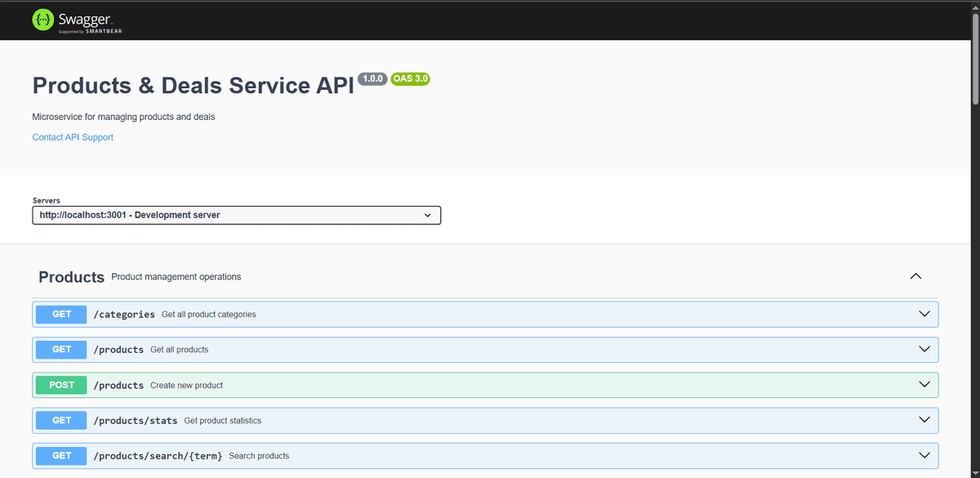This screenshot has width=980, height=478.
Task: Click the GET badge on /products/search/{term} endpoint
Action: point(60,455)
